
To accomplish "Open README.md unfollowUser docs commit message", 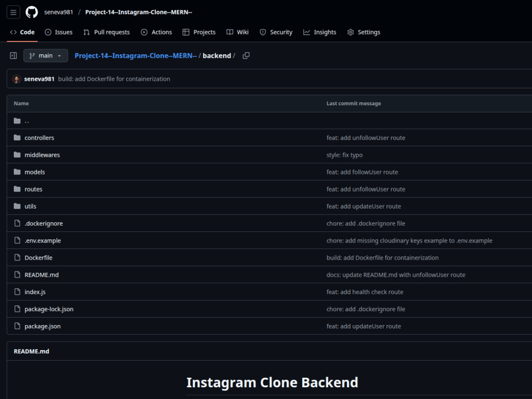I will tap(396, 275).
